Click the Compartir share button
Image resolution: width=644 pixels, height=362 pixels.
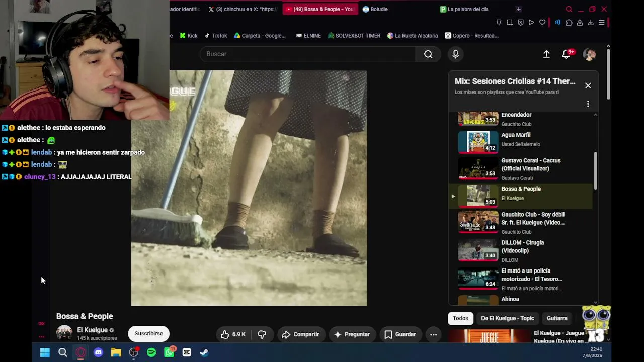(x=300, y=334)
